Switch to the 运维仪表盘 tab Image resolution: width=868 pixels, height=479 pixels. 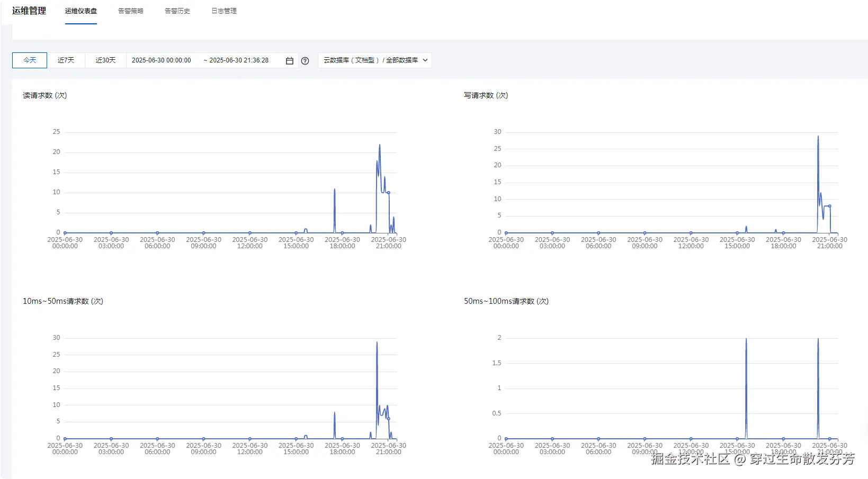click(x=81, y=11)
